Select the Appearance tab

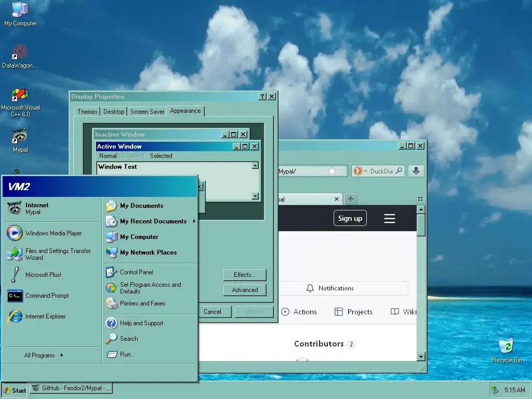(x=185, y=111)
